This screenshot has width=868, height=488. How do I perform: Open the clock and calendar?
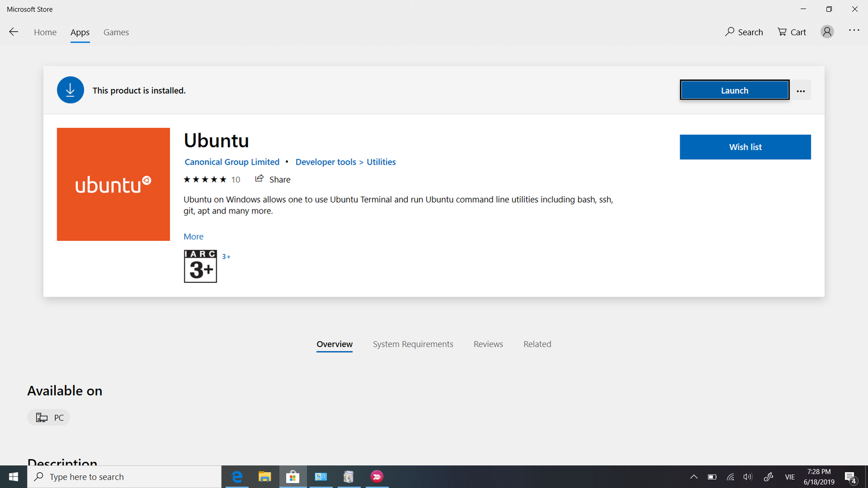819,477
